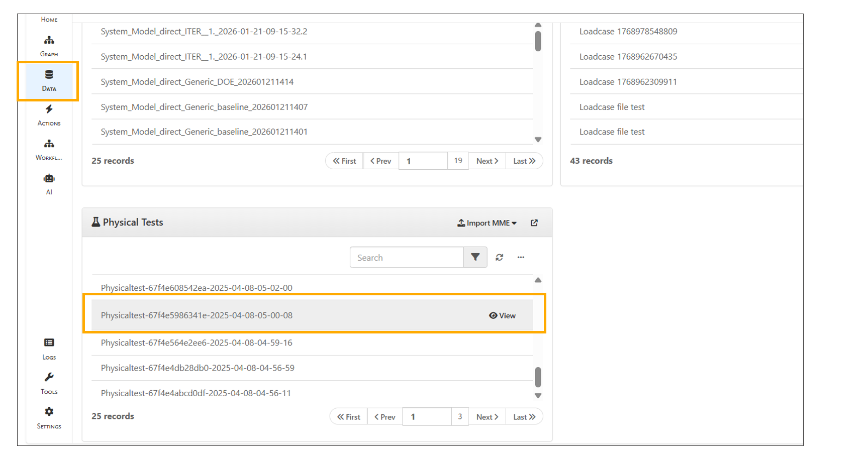
Task: Click the Physical Tests list scrollbar thumb
Action: (x=538, y=377)
